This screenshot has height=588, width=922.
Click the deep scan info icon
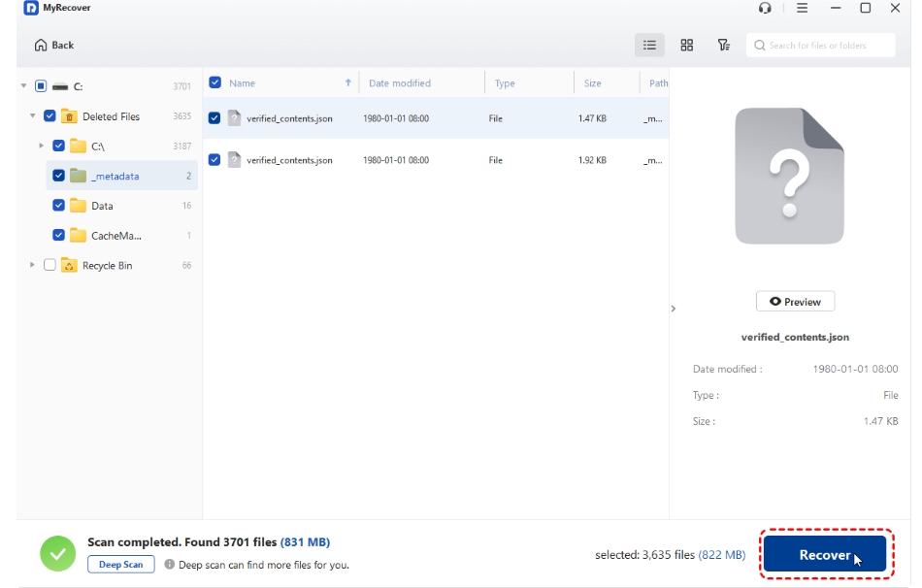(169, 565)
